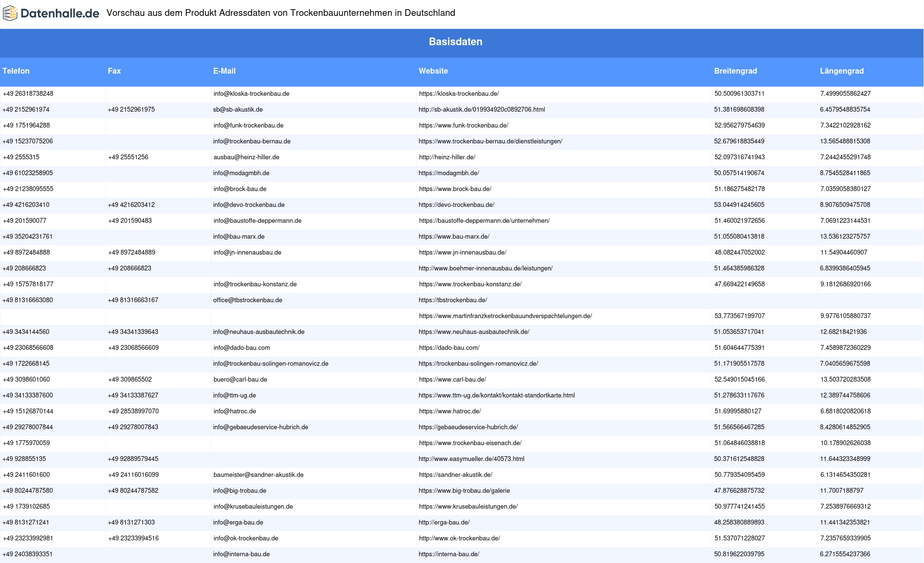Select fax number +49 201590483
Viewport: 924px width, 563px height.
pos(130,221)
